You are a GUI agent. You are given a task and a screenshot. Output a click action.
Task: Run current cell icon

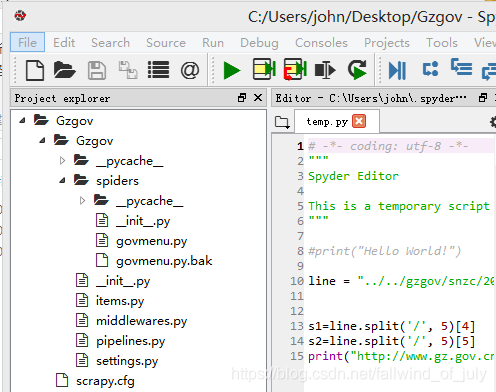[x=264, y=69]
